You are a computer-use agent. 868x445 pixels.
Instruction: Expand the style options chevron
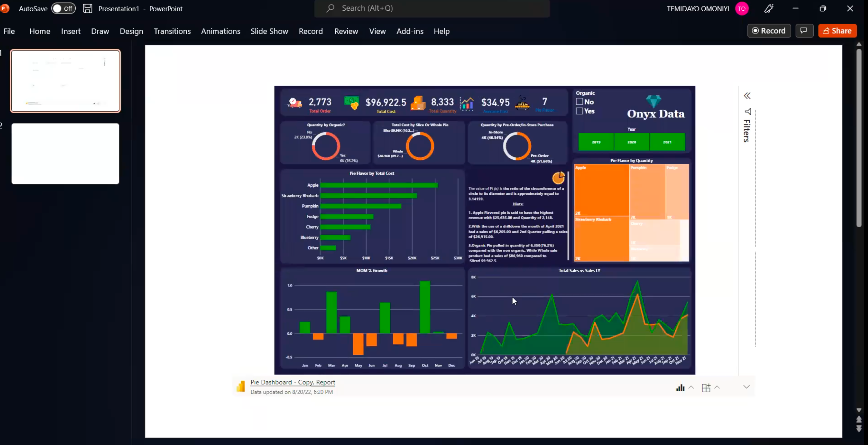click(x=717, y=387)
